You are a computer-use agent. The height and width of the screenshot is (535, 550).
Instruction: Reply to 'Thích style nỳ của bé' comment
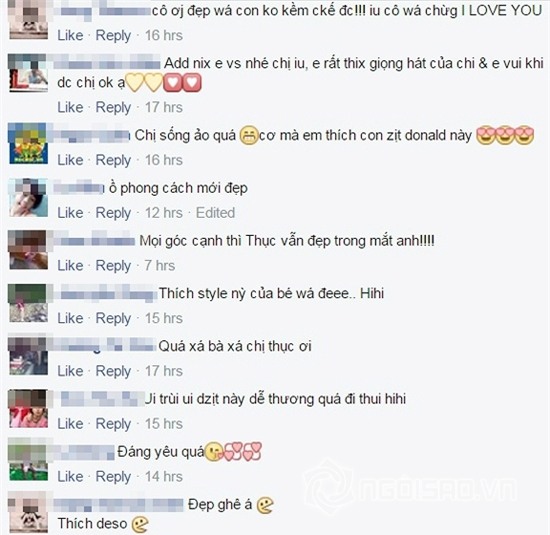[113, 319]
